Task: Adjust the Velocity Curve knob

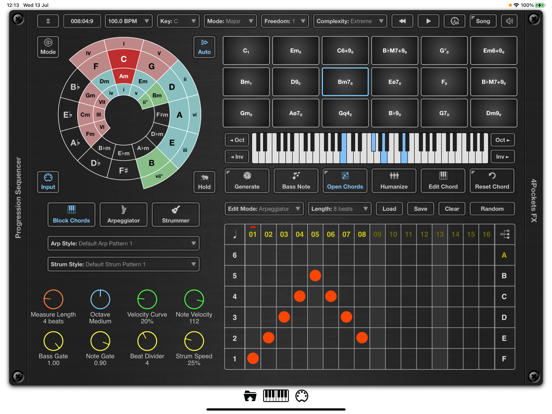Action: (x=147, y=299)
